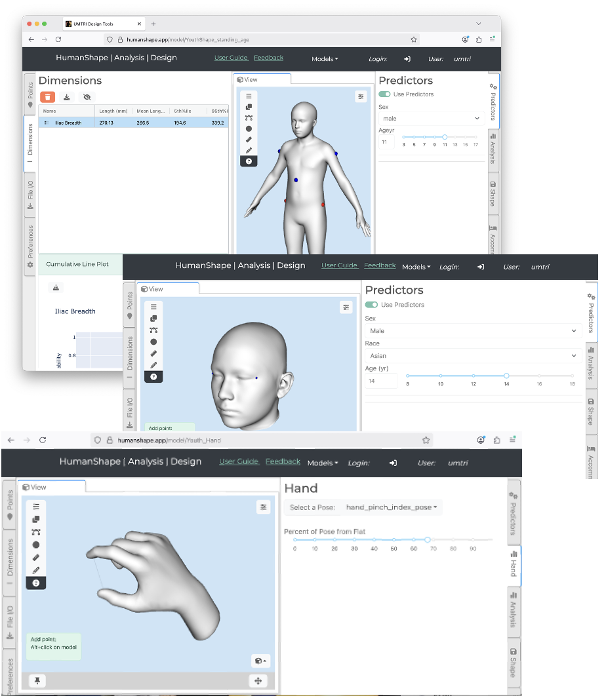Click the pin icon below the hand view
Screen dimensions: 606x700
pyautogui.click(x=37, y=681)
